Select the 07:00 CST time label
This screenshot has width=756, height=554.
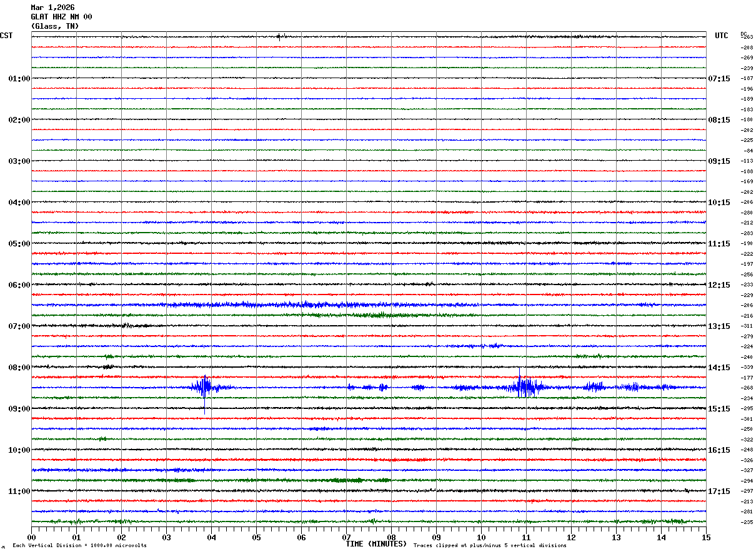click(19, 326)
